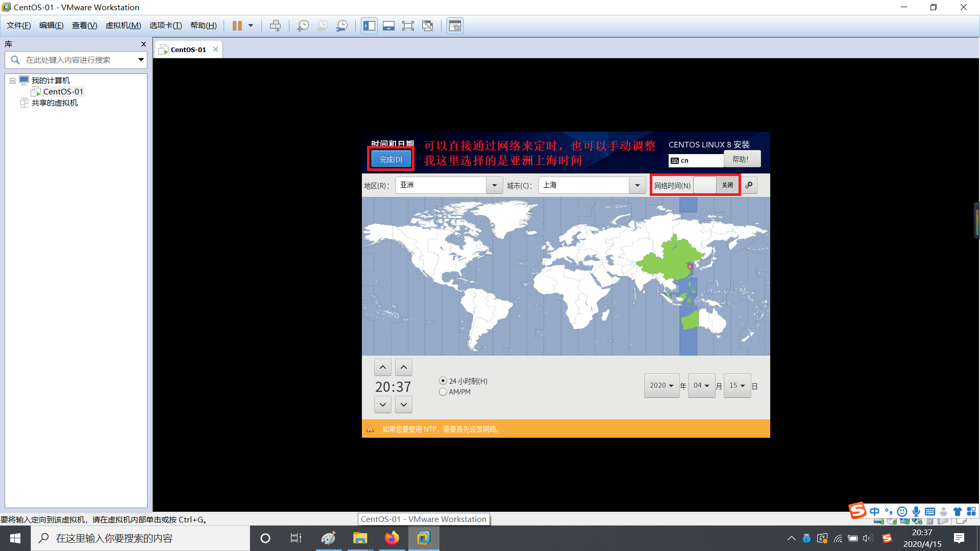
Task: Decrease the minutes with down arrow
Action: pos(404,405)
